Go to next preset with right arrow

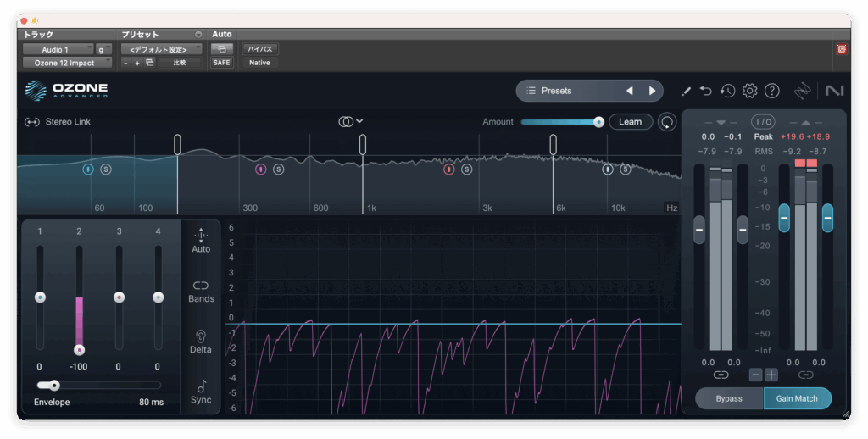point(652,91)
